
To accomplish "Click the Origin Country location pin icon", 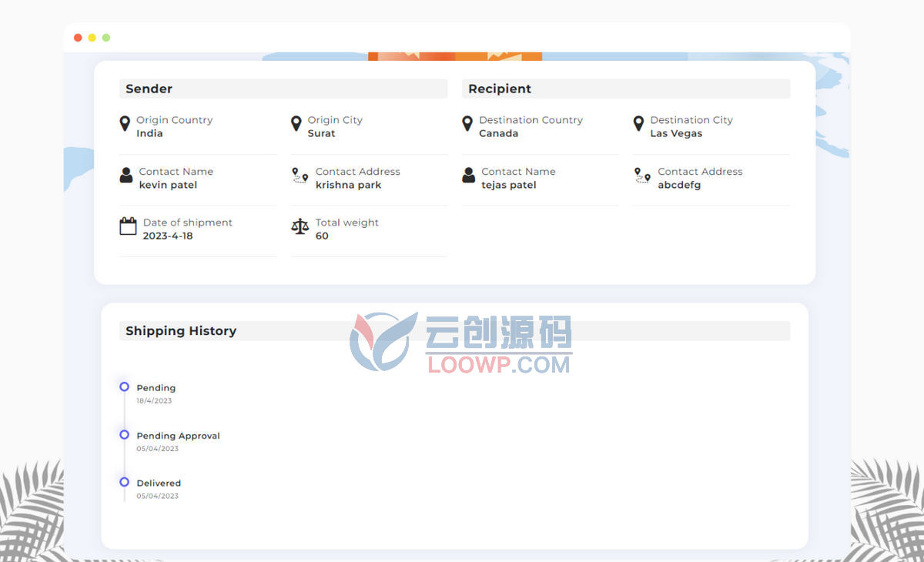I will [125, 123].
